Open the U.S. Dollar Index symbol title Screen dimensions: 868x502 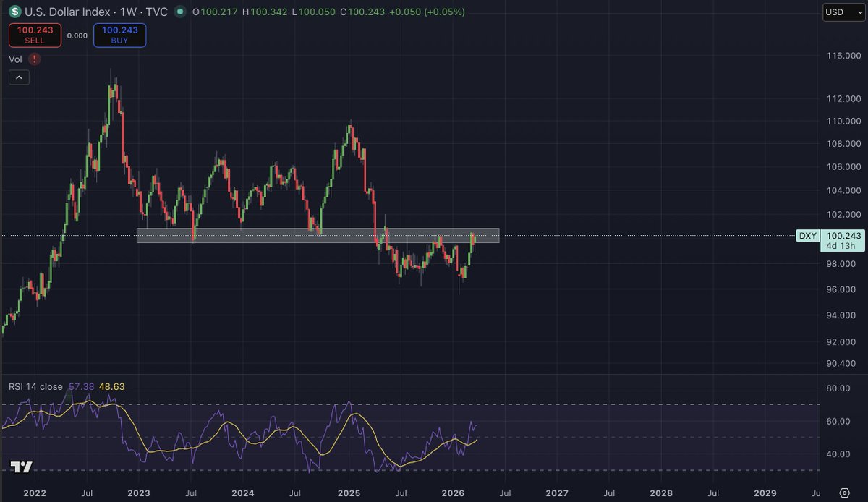click(97, 12)
